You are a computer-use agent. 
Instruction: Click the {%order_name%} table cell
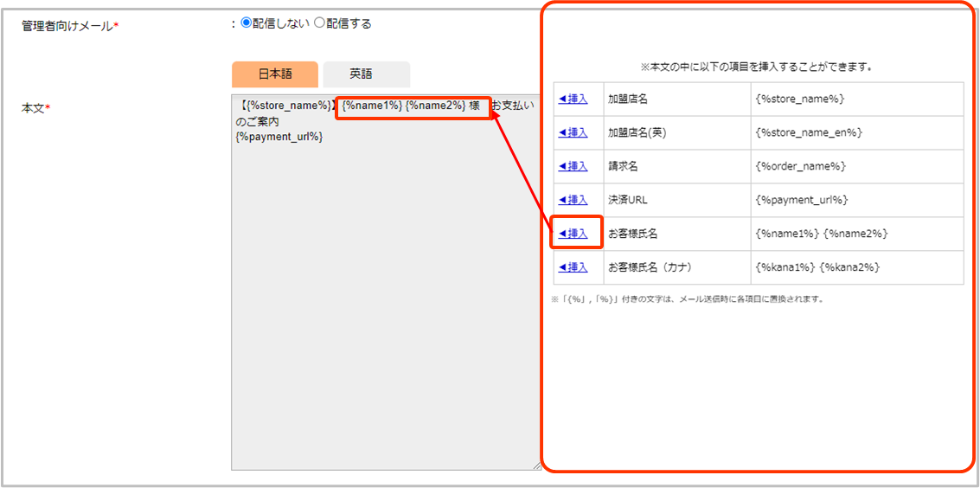(x=800, y=166)
